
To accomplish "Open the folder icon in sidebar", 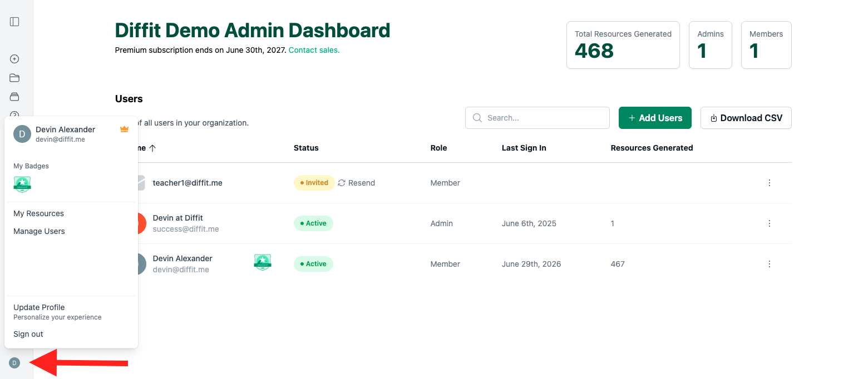I will [x=14, y=78].
